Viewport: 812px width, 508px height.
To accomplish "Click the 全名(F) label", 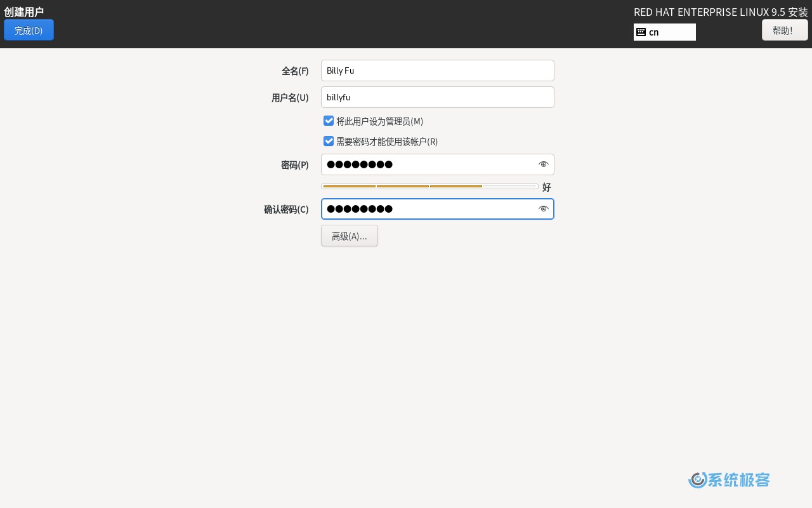I will coord(295,71).
